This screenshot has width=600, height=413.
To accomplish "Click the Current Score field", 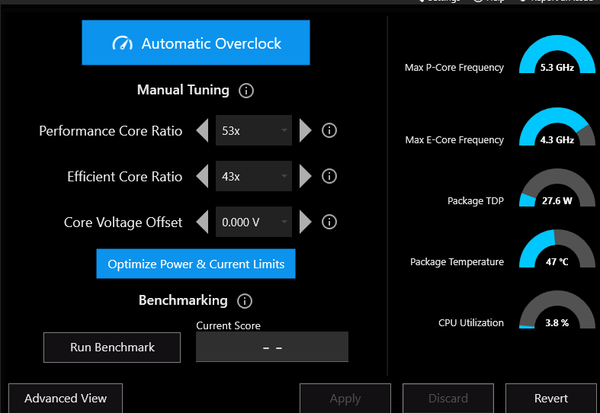I will [272, 347].
